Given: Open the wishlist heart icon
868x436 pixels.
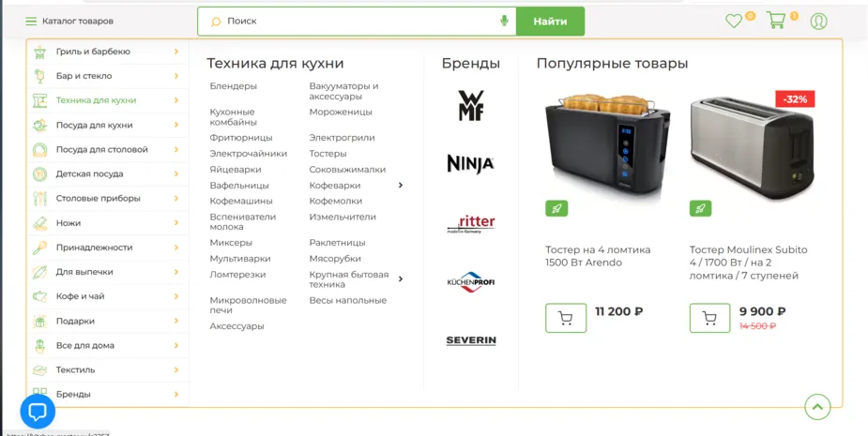Looking at the screenshot, I should (x=734, y=22).
